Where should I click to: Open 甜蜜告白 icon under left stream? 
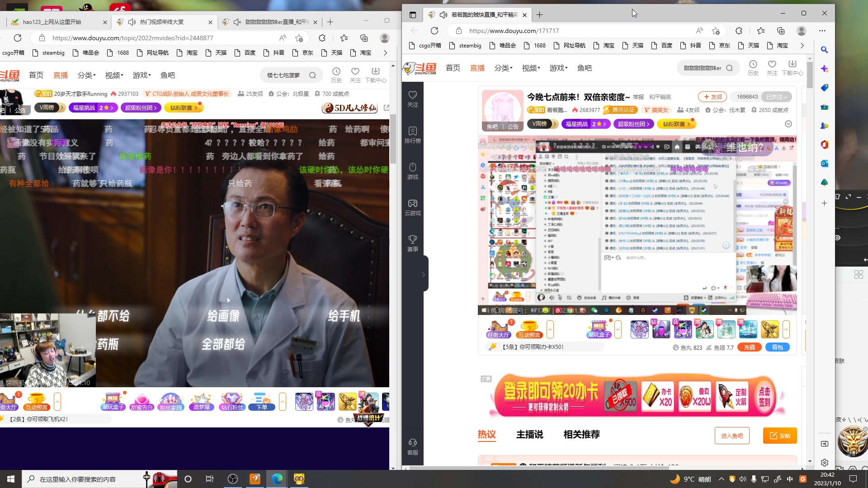(x=142, y=402)
